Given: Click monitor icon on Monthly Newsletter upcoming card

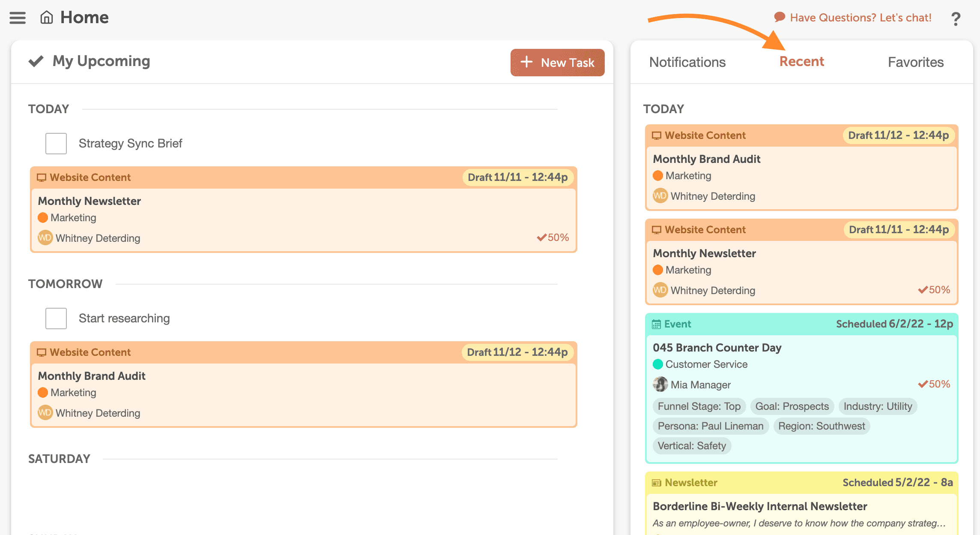Looking at the screenshot, I should 42,177.
